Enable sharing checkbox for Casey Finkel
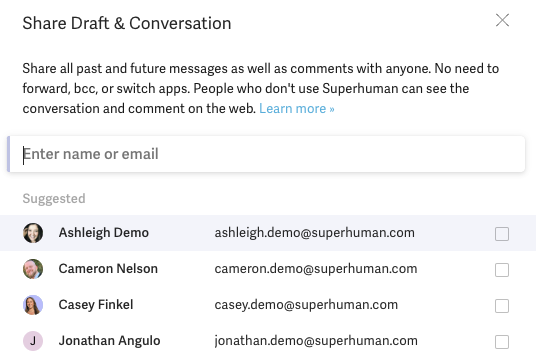This screenshot has width=536, height=360. [x=502, y=306]
